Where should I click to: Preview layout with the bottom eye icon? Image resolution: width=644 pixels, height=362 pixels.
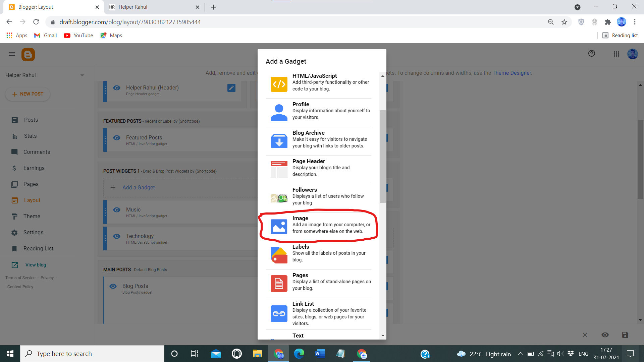click(605, 335)
